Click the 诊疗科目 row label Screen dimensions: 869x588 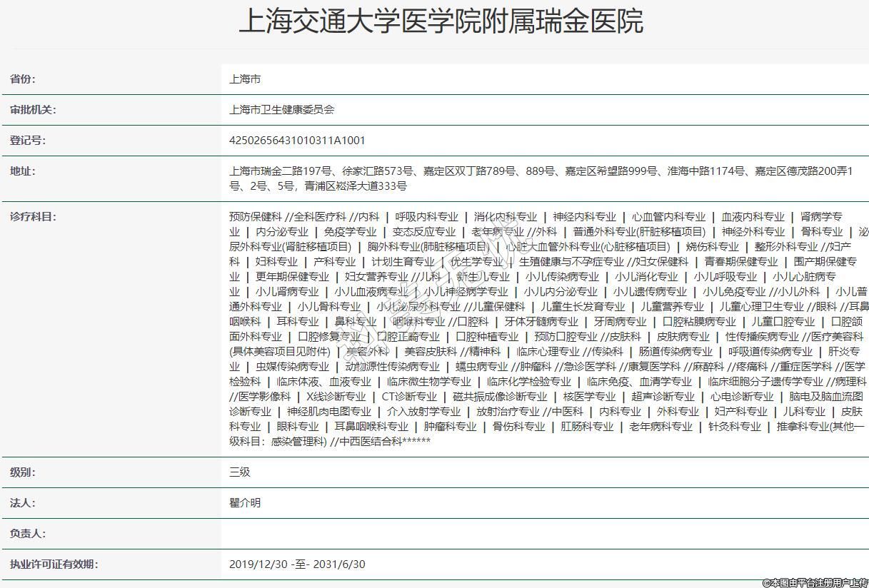[x=33, y=217]
